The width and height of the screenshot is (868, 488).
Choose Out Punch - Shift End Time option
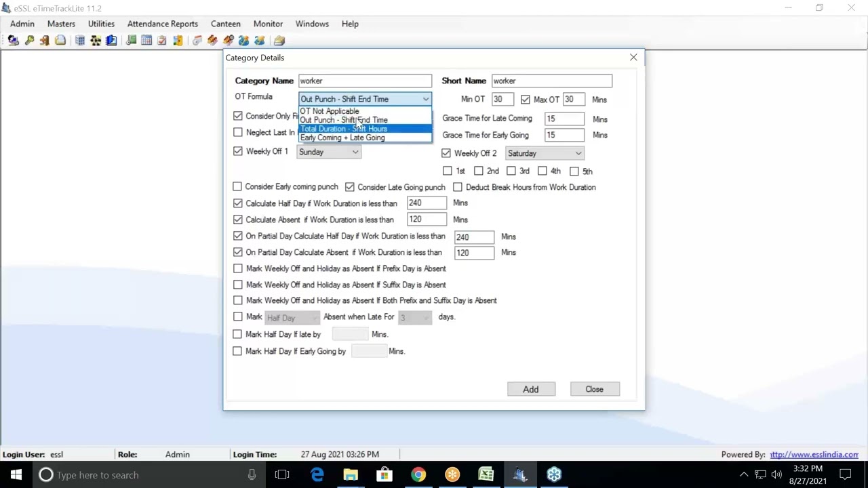[x=365, y=120]
